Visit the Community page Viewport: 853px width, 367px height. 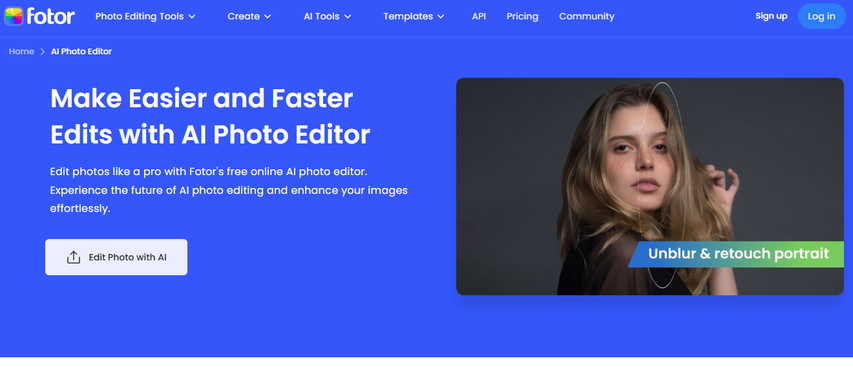click(586, 16)
